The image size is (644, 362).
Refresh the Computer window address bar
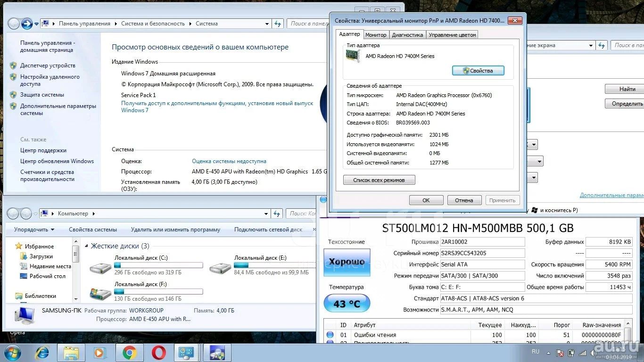277,214
